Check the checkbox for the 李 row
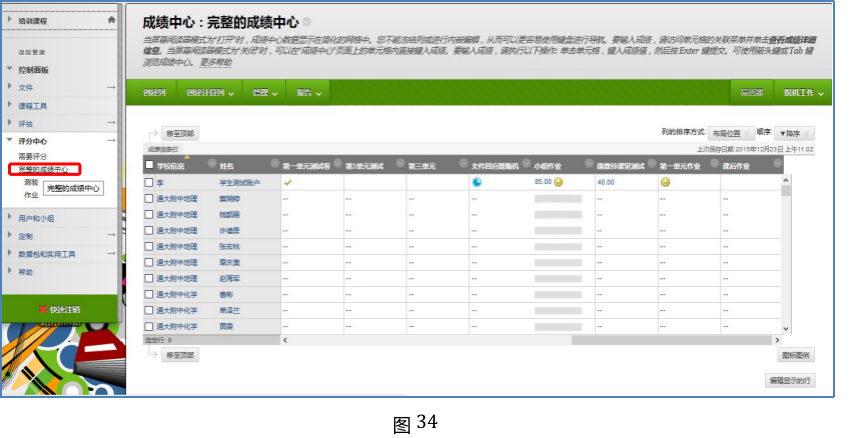Image resolution: width=850 pixels, height=438 pixels. click(x=149, y=183)
